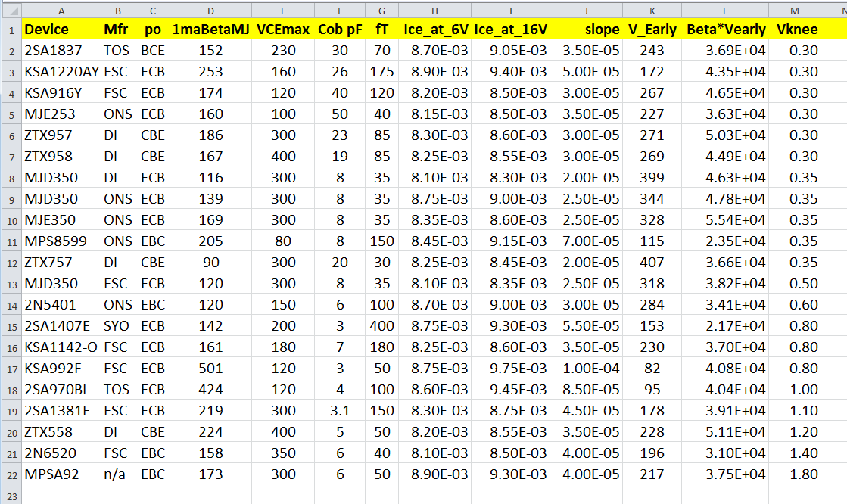Viewport: 847px width, 504px height.
Task: Select cell containing 2N5401
Action: click(x=61, y=305)
